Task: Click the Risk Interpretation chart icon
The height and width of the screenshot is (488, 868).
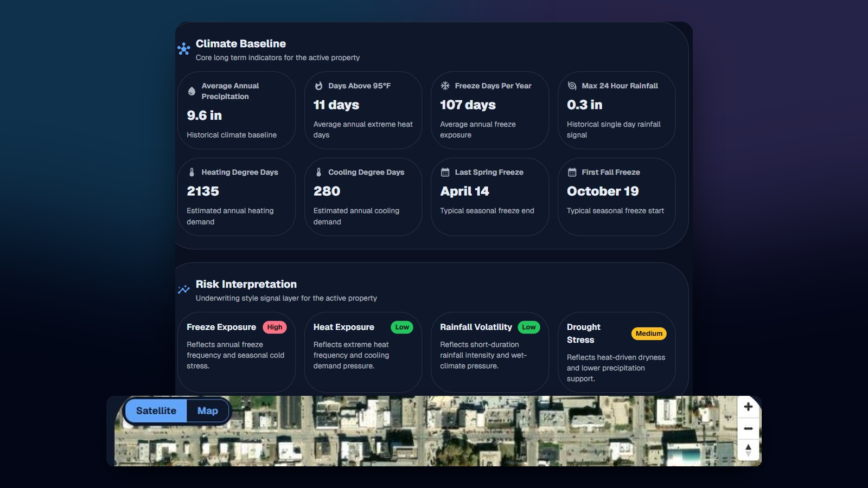Action: tap(184, 290)
